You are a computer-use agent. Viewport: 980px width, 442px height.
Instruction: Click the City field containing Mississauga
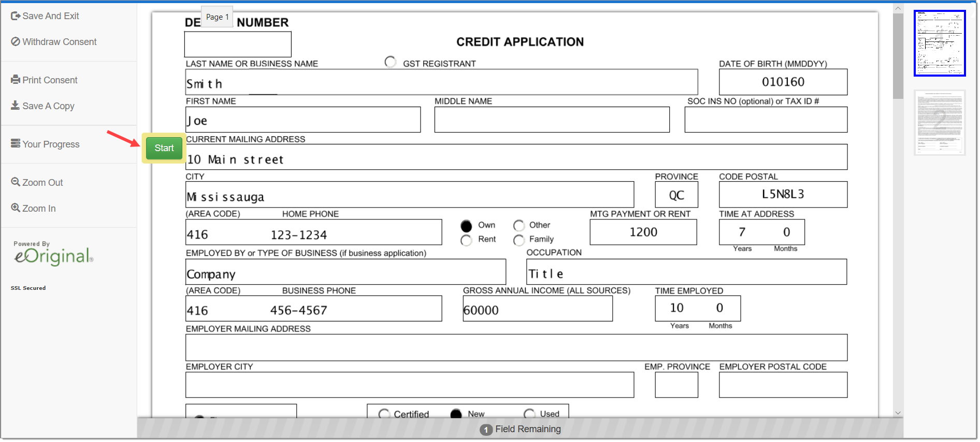(410, 195)
